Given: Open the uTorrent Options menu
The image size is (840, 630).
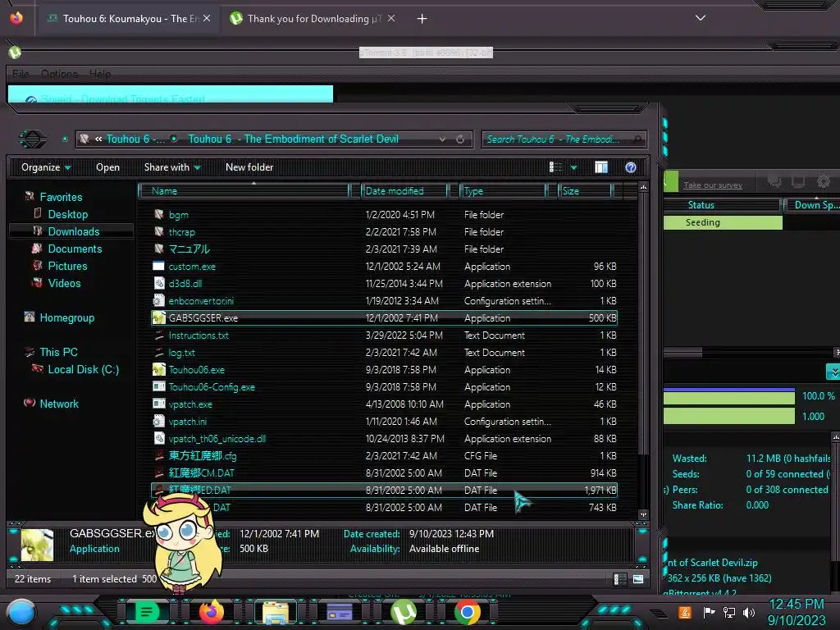Looking at the screenshot, I should click(59, 74).
